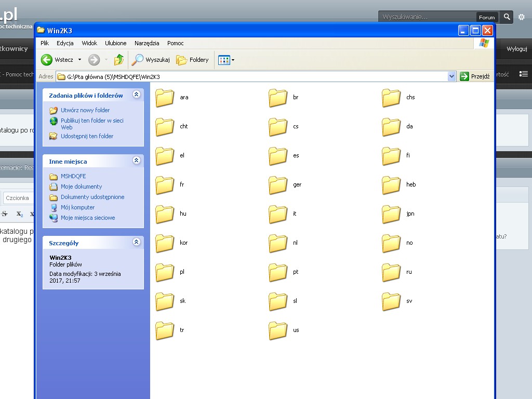Click the forum magnifier search icon
532x399 pixels.
507,17
